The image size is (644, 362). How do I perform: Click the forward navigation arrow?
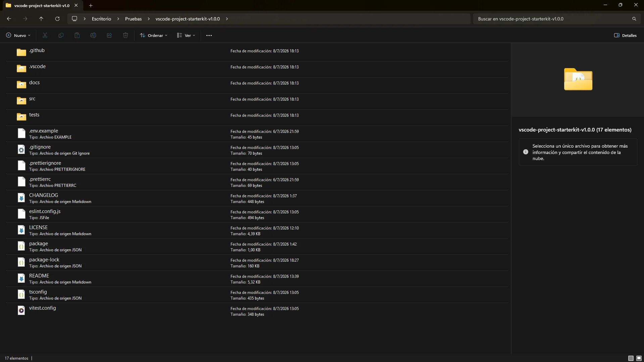25,19
